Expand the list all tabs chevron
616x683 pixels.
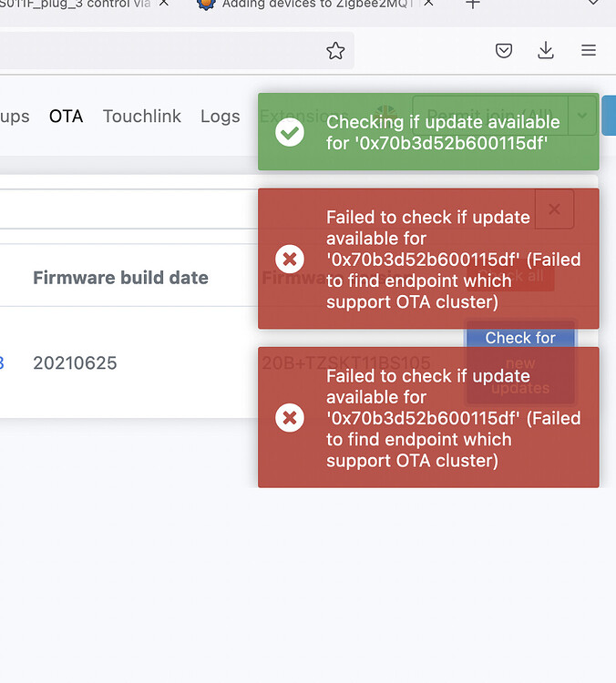pyautogui.click(x=593, y=3)
